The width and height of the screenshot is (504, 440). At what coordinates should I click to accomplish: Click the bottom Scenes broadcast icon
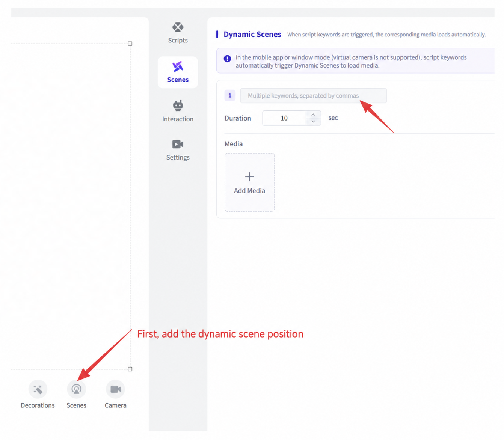point(76,389)
